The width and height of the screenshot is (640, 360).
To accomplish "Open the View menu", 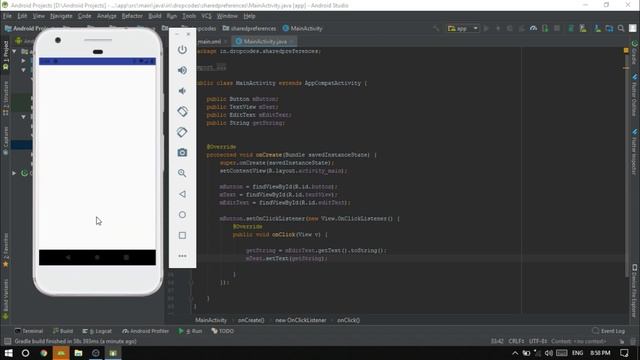I will coord(38,16).
